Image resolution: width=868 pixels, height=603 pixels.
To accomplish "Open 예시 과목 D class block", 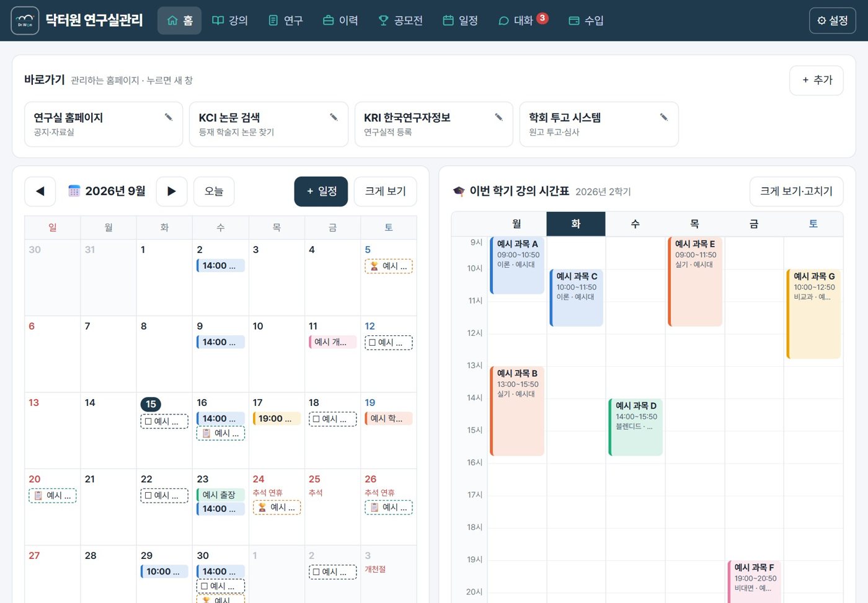I will [635, 427].
